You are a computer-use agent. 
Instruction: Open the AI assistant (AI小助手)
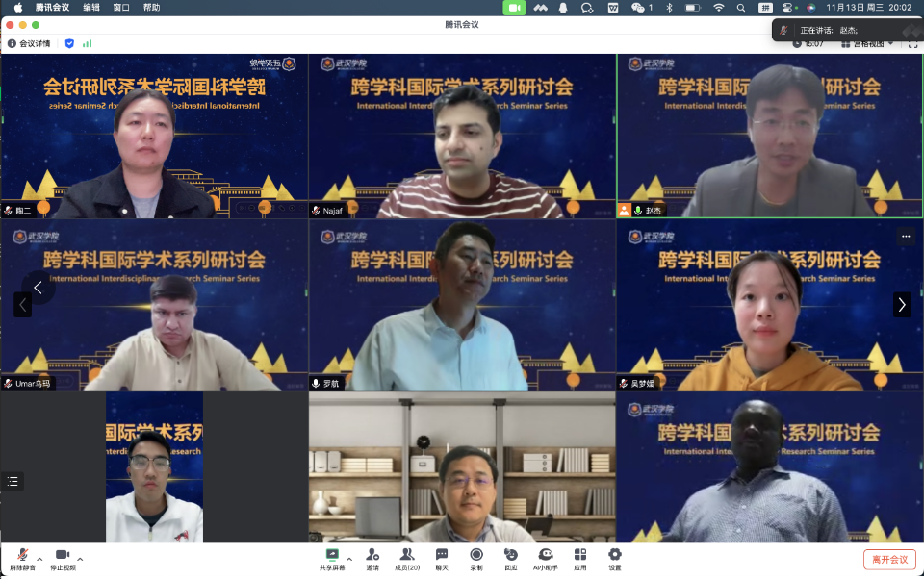pos(545,555)
